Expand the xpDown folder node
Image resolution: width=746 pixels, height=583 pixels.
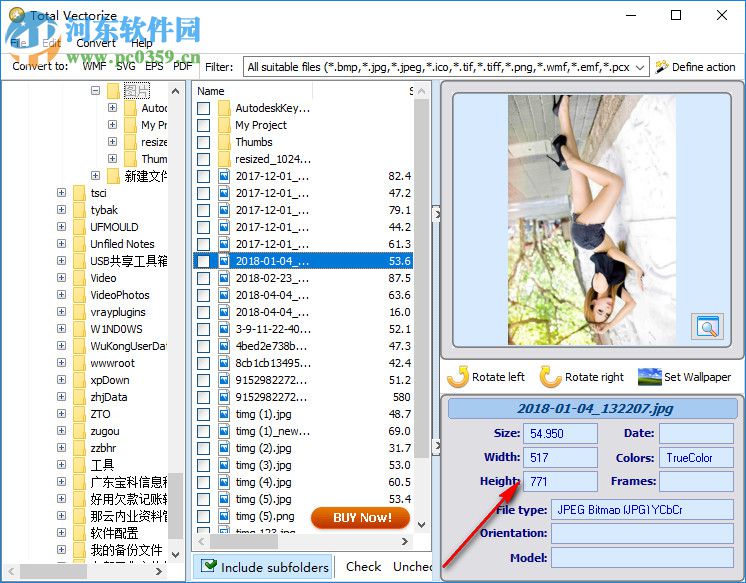(x=61, y=380)
